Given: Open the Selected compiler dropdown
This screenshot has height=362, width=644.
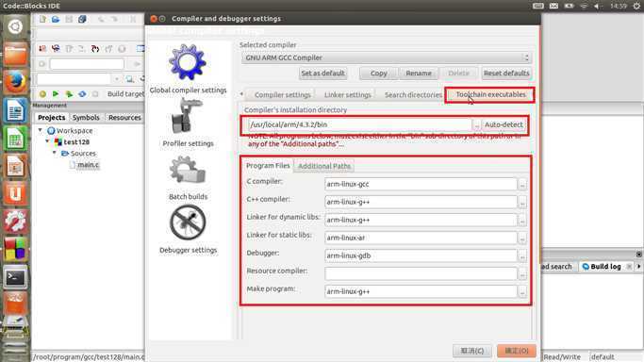Looking at the screenshot, I should [386, 58].
